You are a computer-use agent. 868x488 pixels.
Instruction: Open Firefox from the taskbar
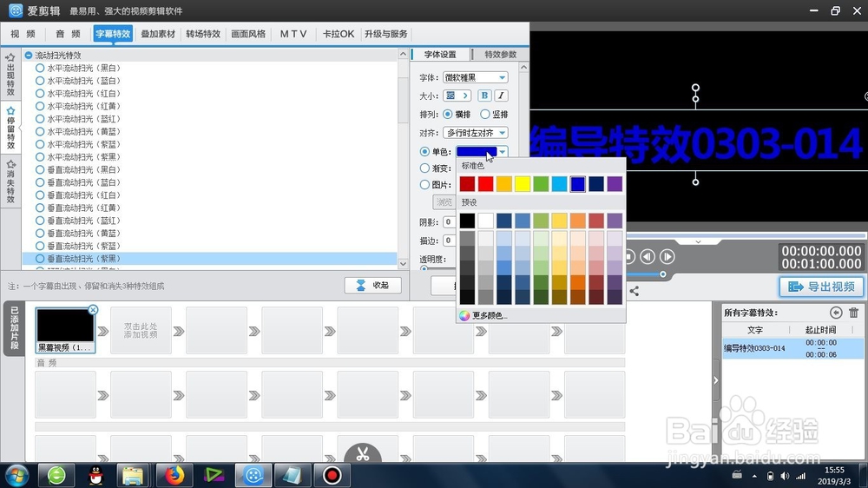point(174,475)
